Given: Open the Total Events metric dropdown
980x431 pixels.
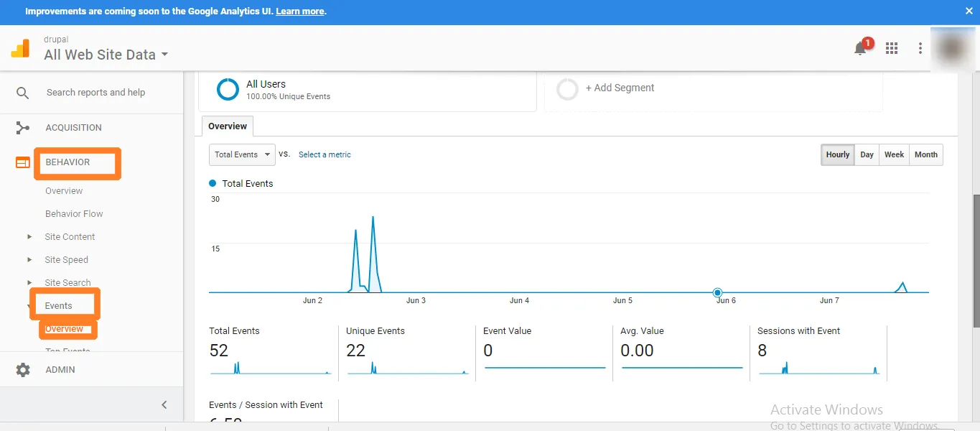Looking at the screenshot, I should click(242, 154).
